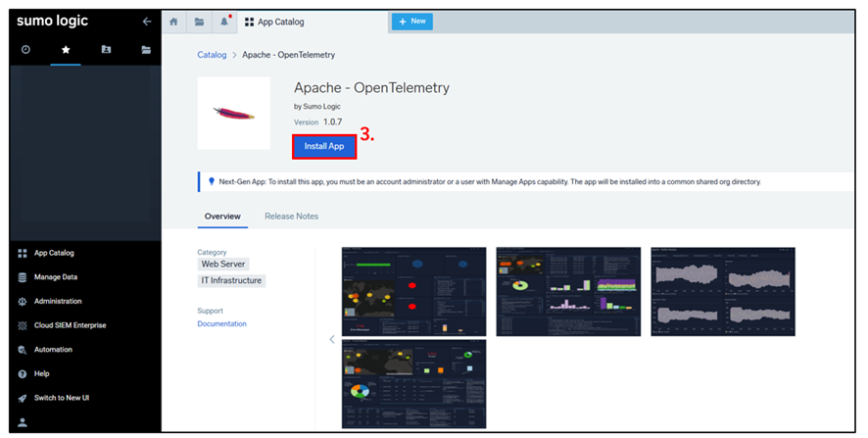Open the Automation menu item

tap(53, 350)
